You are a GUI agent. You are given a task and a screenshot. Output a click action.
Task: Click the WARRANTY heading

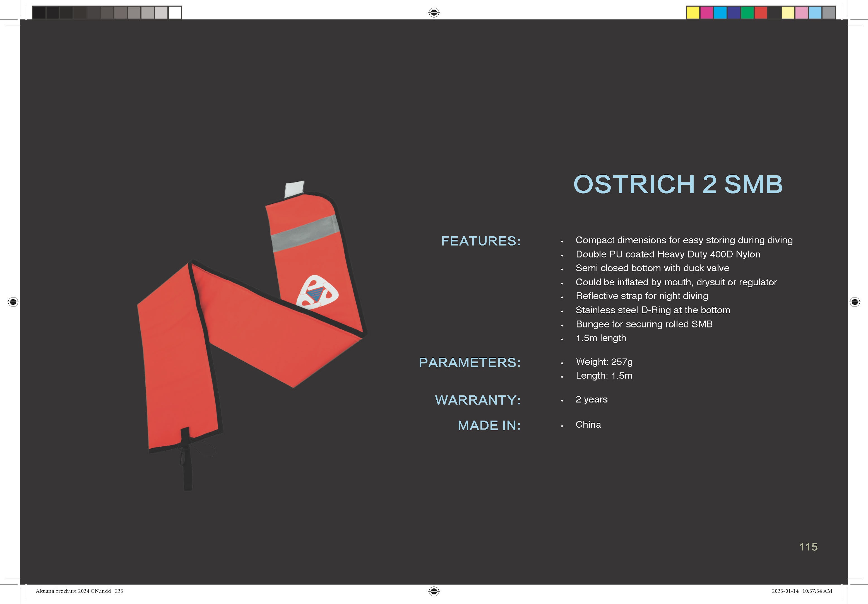click(477, 400)
